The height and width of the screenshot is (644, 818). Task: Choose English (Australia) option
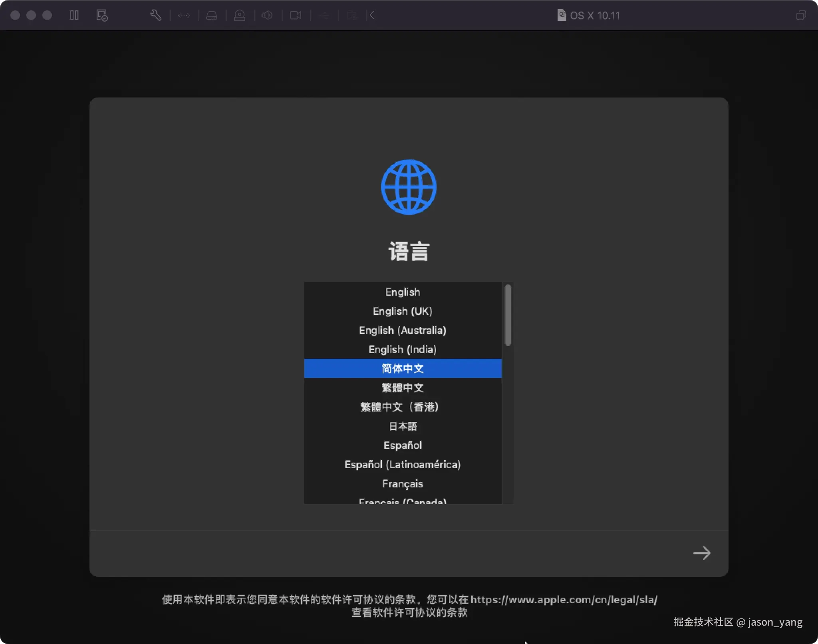coord(403,330)
